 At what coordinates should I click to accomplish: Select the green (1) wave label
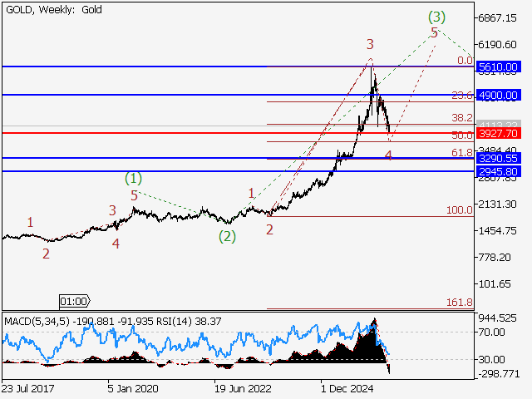[133, 178]
